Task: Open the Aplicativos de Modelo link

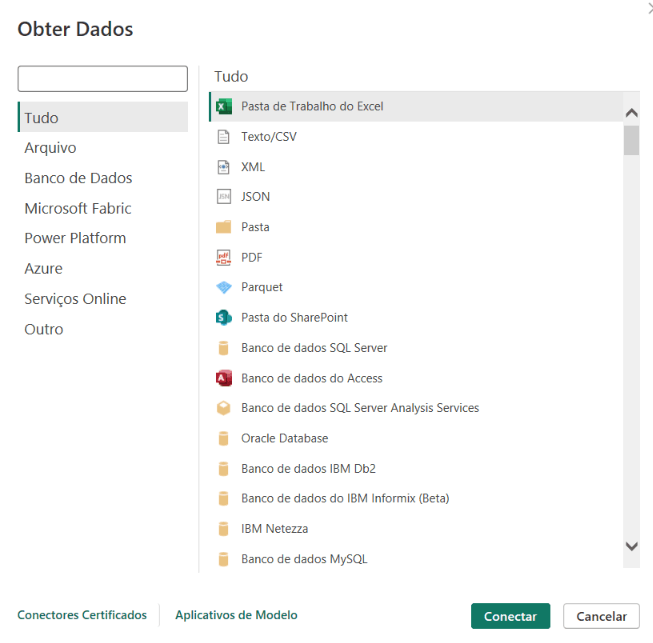Action: pos(236,615)
